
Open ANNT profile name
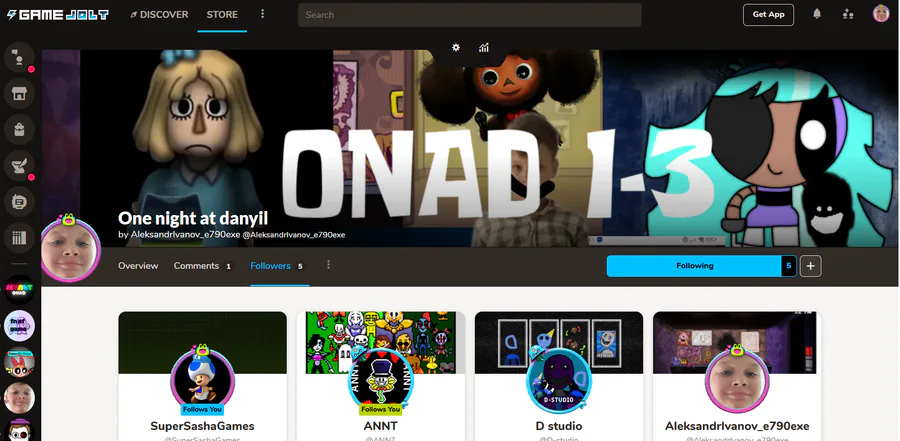tap(381, 426)
